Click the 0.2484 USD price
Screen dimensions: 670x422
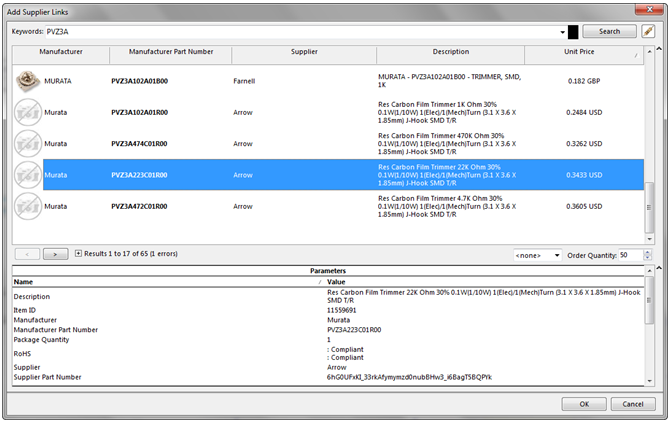coord(584,112)
